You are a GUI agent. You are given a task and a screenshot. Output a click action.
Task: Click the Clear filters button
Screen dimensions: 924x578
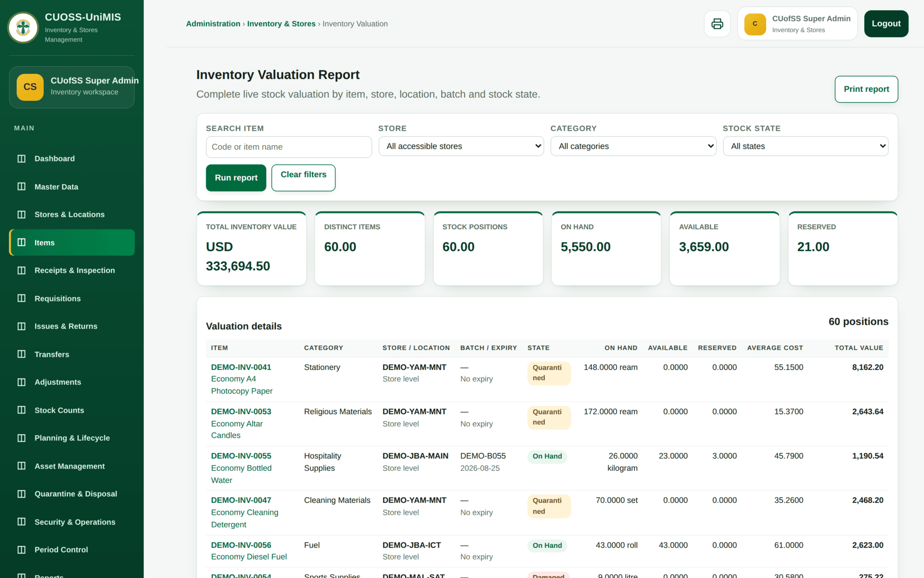coord(303,178)
